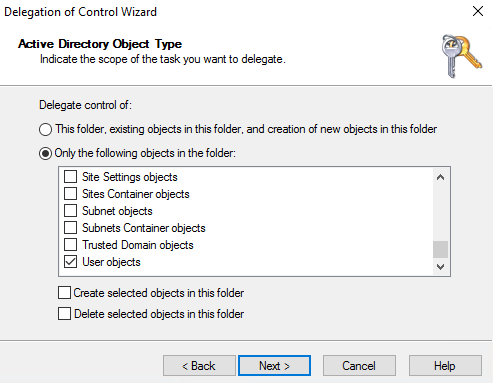Image resolution: width=493 pixels, height=383 pixels.
Task: Uncheck User objects checkbox
Action: pos(70,262)
